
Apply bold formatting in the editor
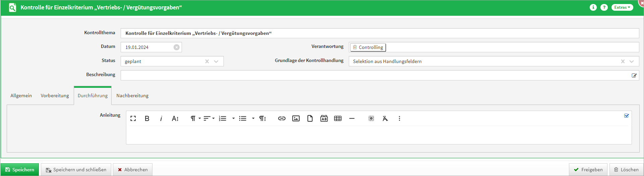147,118
